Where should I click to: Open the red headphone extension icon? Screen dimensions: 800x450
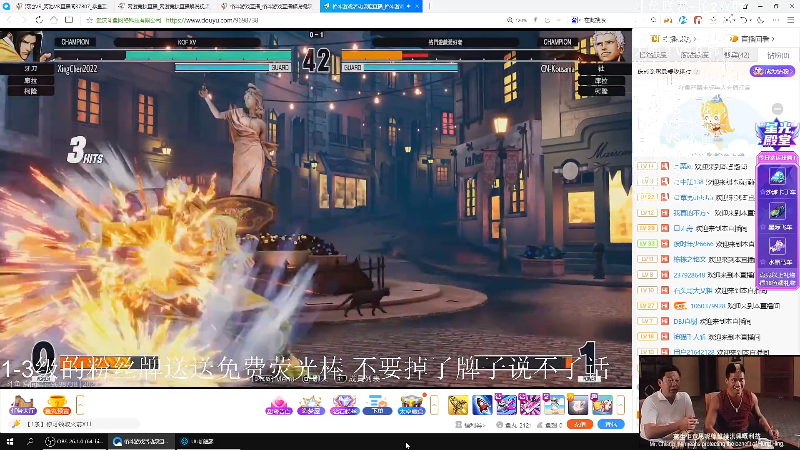[698, 20]
